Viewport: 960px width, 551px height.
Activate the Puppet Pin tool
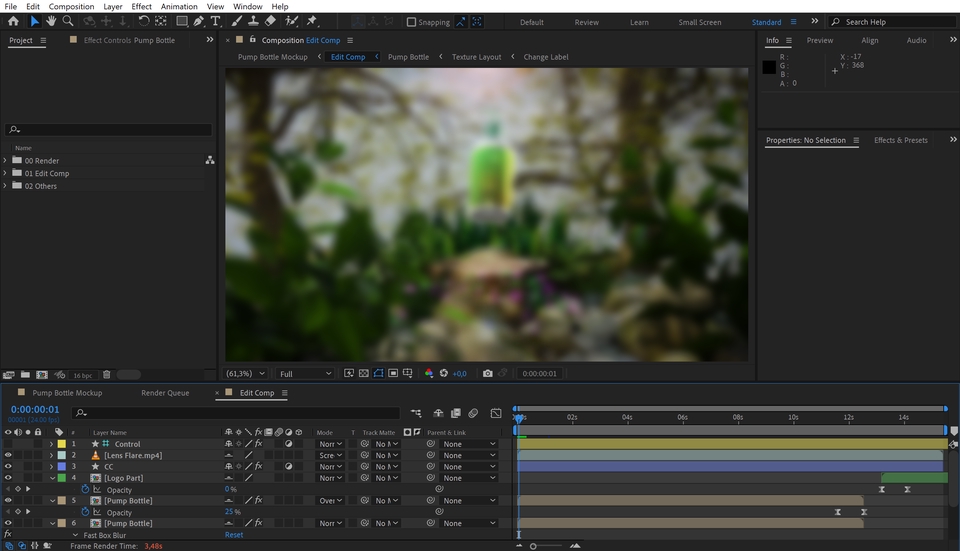(x=312, y=21)
